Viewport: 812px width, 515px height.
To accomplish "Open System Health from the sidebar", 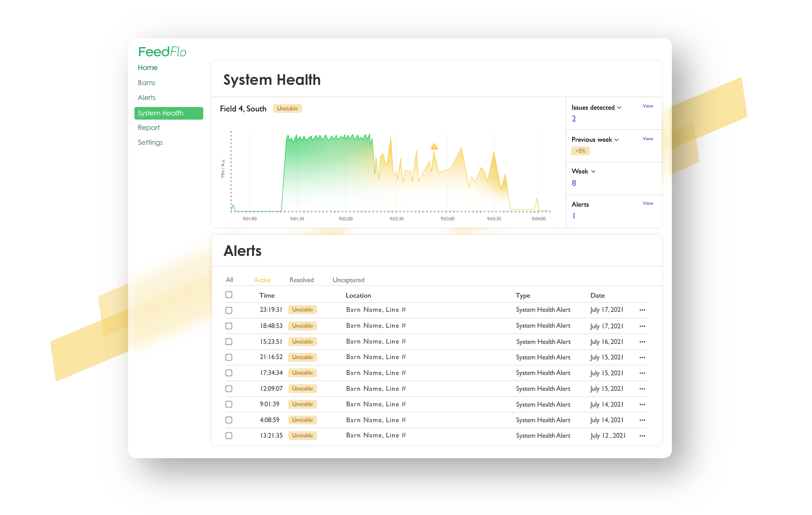I will tap(168, 113).
